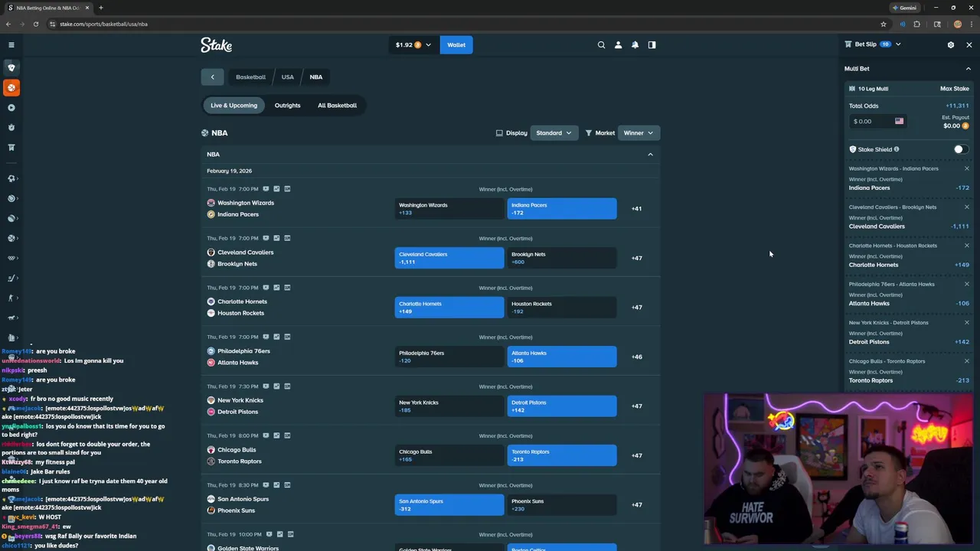
Task: Open the search magnifier icon
Action: pyautogui.click(x=601, y=45)
